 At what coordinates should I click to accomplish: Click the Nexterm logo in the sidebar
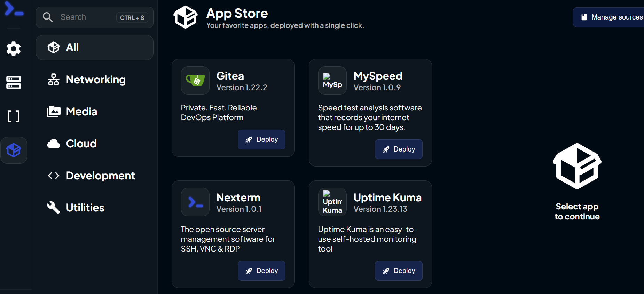click(14, 9)
